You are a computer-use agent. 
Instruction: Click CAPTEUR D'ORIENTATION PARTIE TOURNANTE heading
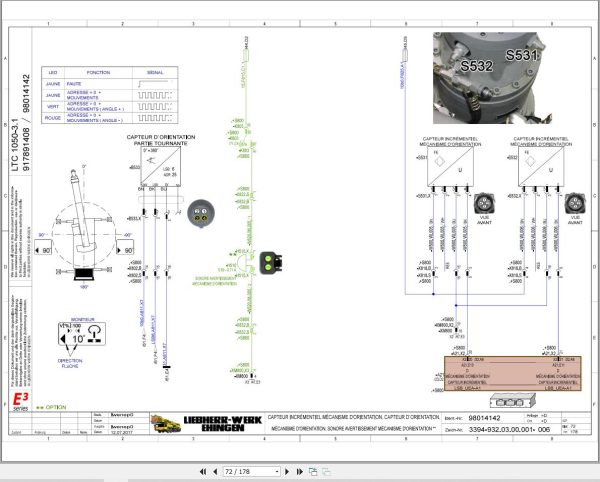[x=161, y=140]
